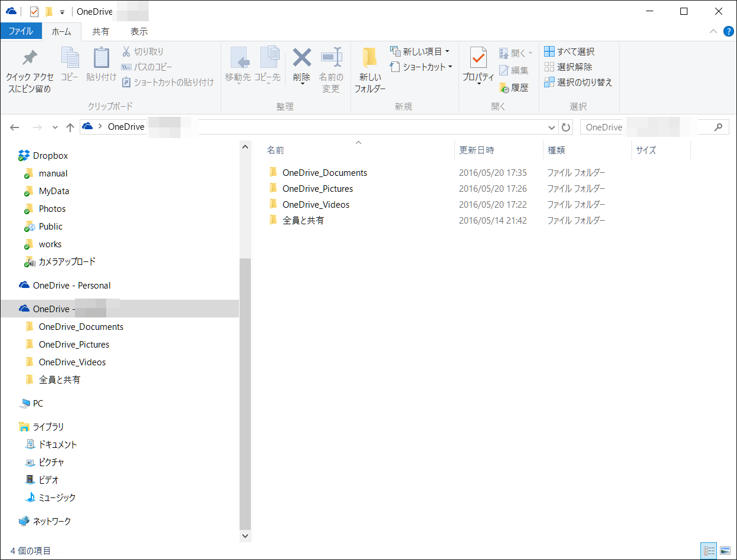Open the Shortcut (ショートカット) dropdown
737x560 pixels.
coord(421,67)
